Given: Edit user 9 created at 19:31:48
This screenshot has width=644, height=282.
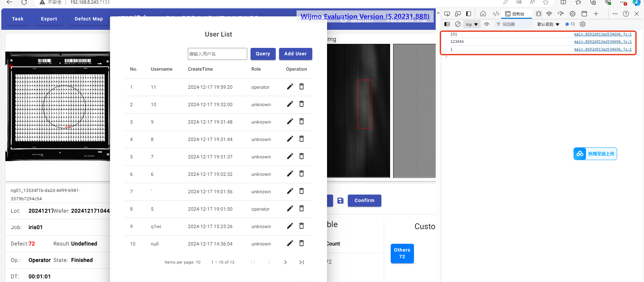Looking at the screenshot, I should pyautogui.click(x=290, y=122).
